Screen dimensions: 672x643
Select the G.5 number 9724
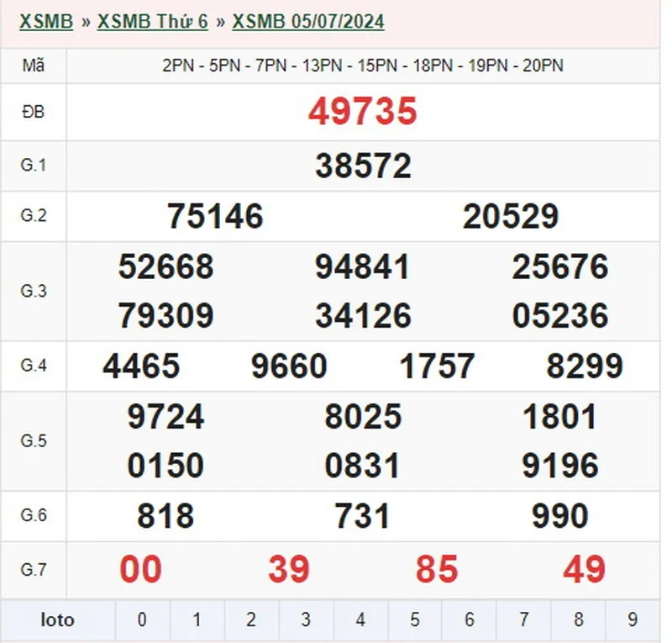coord(165,417)
